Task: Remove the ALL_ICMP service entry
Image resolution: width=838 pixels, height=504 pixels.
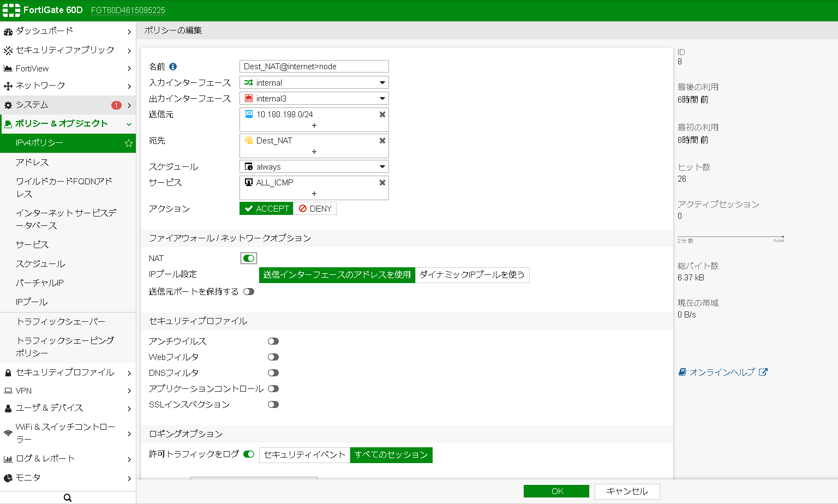Action: point(382,183)
